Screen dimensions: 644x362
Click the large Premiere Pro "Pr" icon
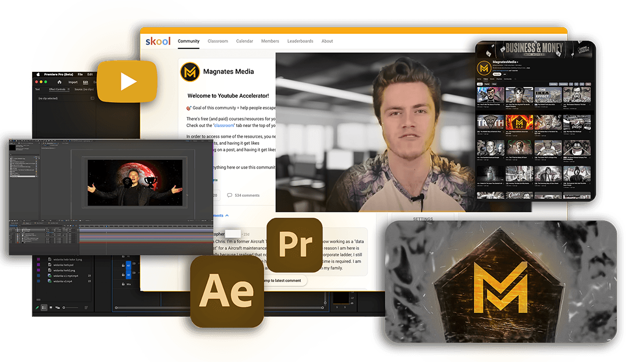294,245
